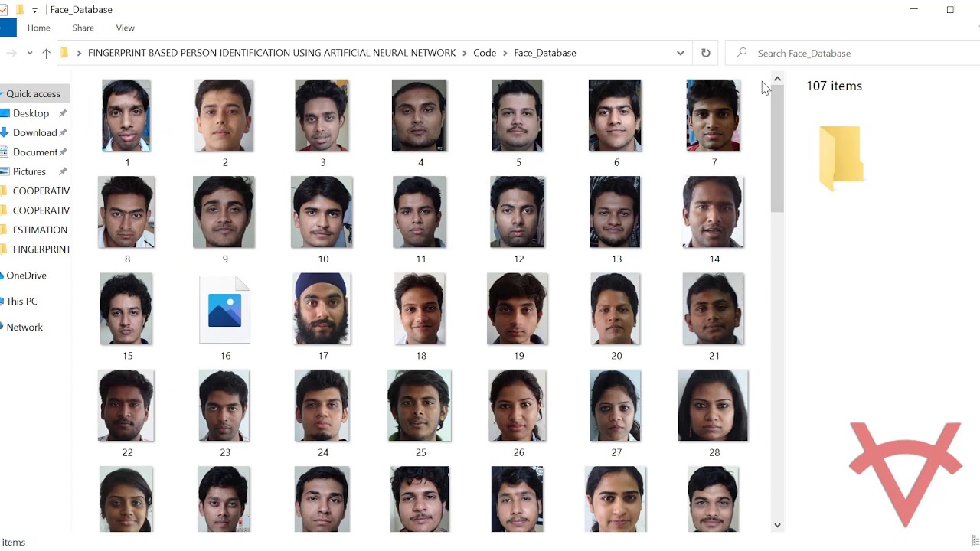Click the scrollbar up arrow of file list

coord(777,79)
